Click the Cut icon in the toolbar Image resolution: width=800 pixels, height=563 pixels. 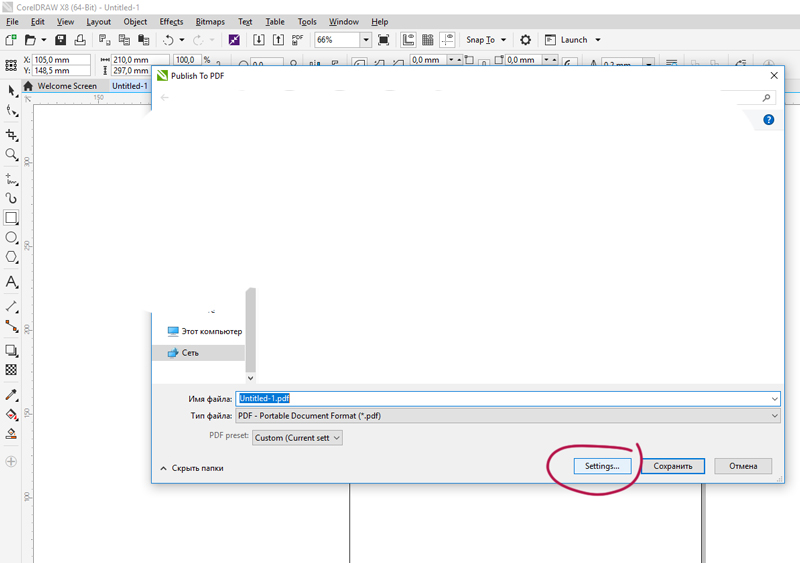(105, 40)
